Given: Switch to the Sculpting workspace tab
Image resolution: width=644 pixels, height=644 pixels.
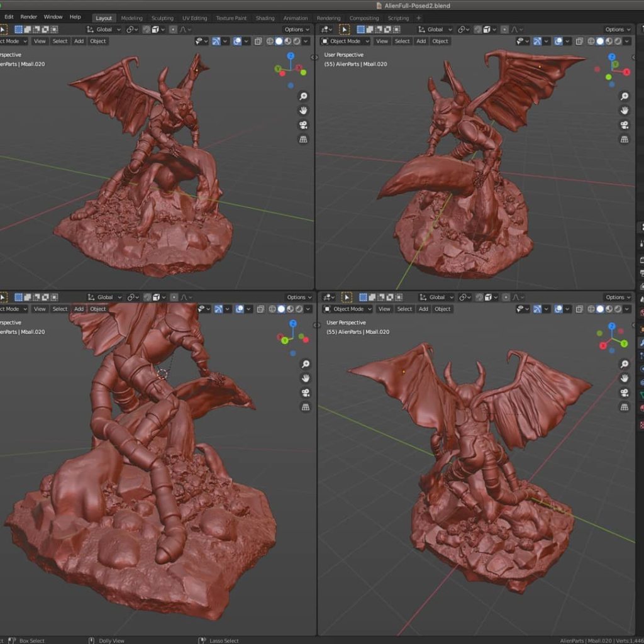Looking at the screenshot, I should (x=162, y=18).
